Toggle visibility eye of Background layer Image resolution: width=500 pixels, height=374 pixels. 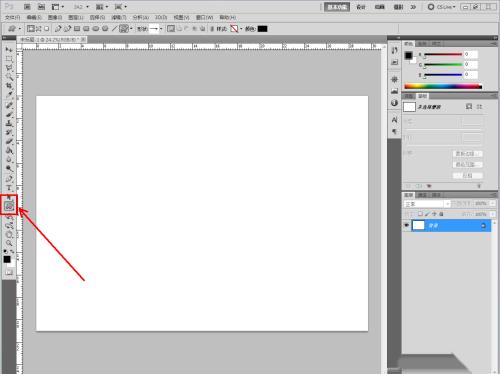[x=406, y=225]
